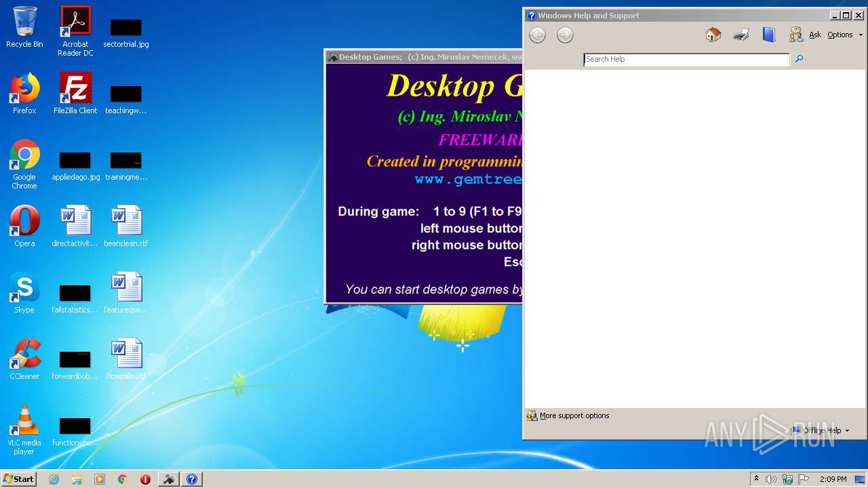868x488 pixels.
Task: Open the Options dropdown in Help
Action: pyautogui.click(x=845, y=35)
